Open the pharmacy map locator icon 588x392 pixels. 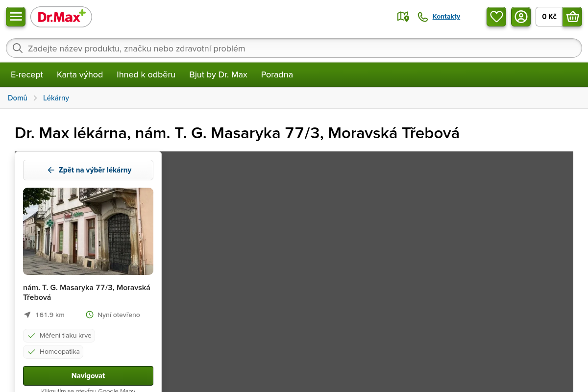coord(403,17)
